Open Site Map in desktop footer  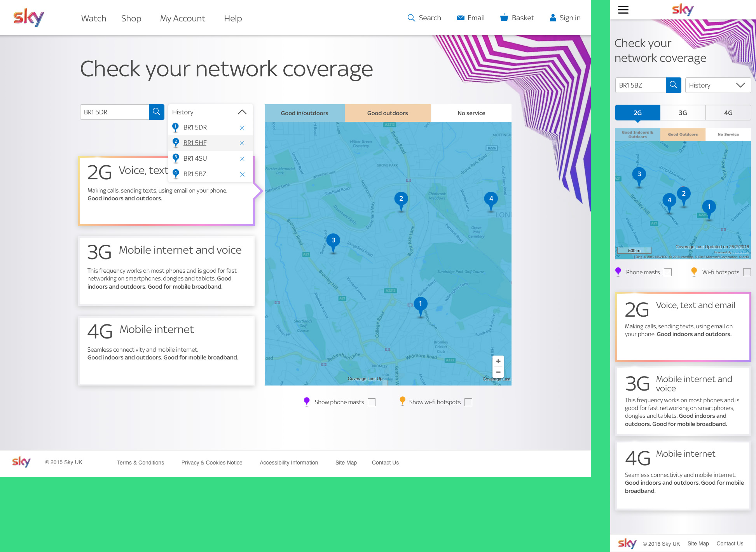pyautogui.click(x=346, y=463)
